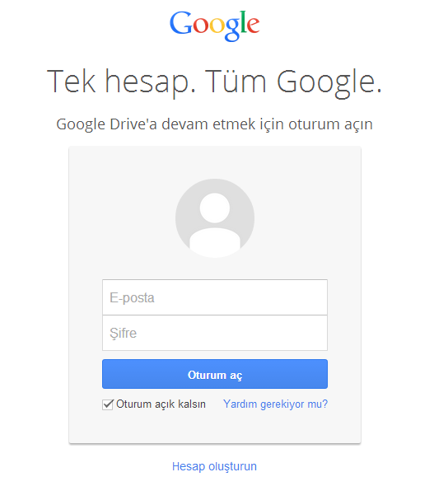Open the Yardım gerekiyor mu? link
Screen dimensions: 448x486
(275, 404)
